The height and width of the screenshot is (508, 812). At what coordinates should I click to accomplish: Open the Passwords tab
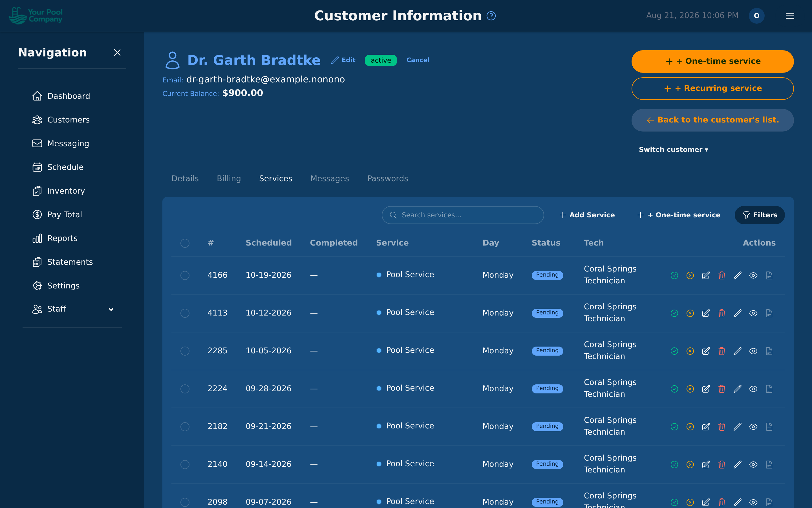click(388, 178)
